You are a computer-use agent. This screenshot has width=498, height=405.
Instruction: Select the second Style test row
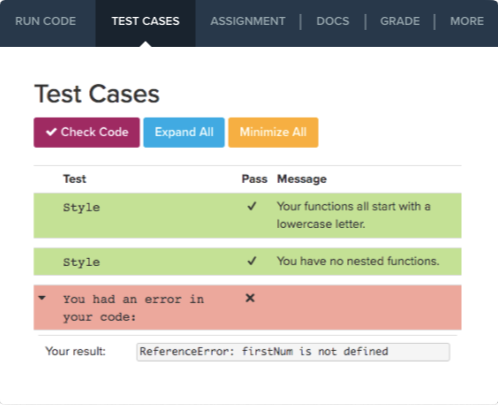pyautogui.click(x=247, y=261)
